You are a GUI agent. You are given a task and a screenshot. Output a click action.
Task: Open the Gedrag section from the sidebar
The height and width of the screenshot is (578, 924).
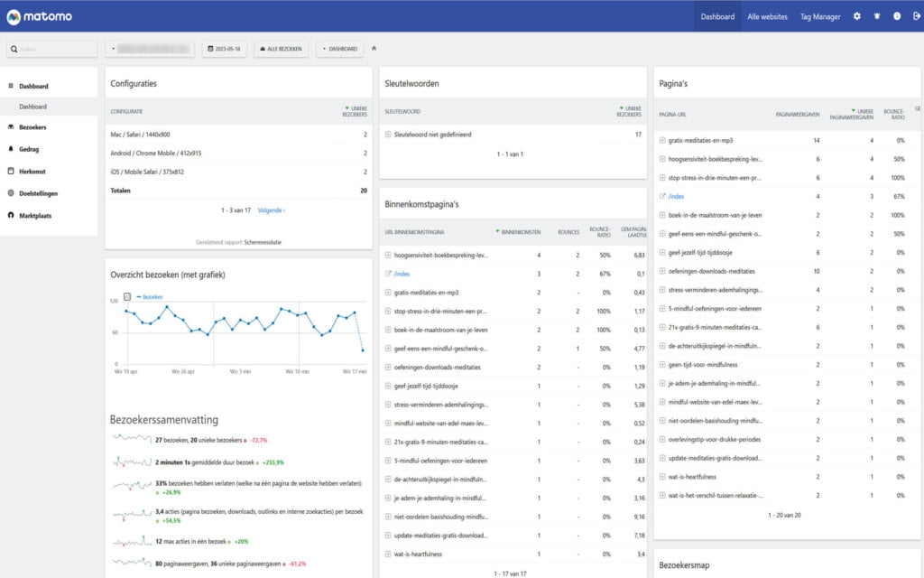coord(13,149)
